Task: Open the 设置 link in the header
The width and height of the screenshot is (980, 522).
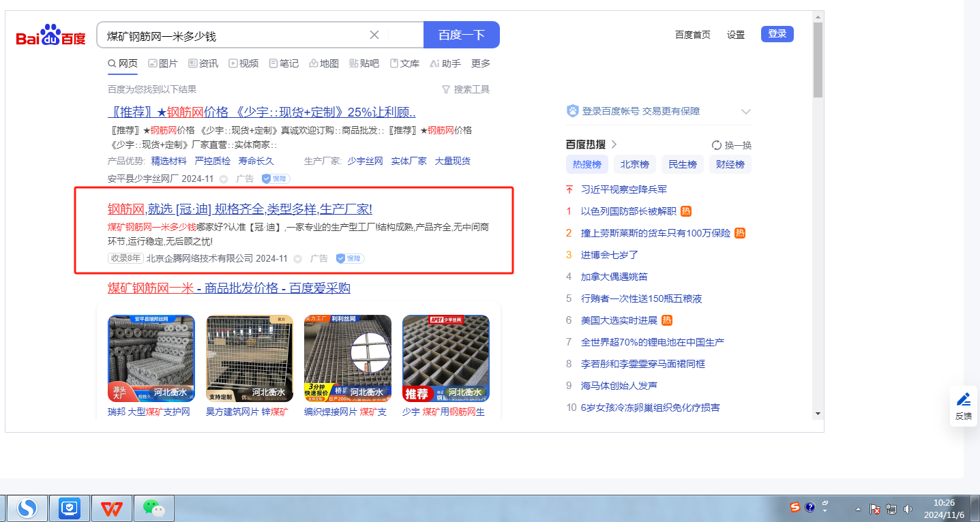Action: coord(736,35)
